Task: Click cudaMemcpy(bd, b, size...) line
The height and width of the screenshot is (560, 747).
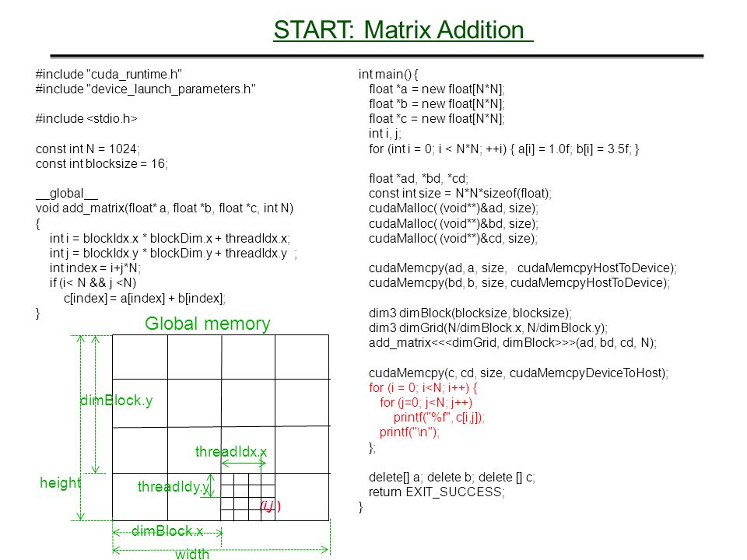Action: (x=519, y=283)
